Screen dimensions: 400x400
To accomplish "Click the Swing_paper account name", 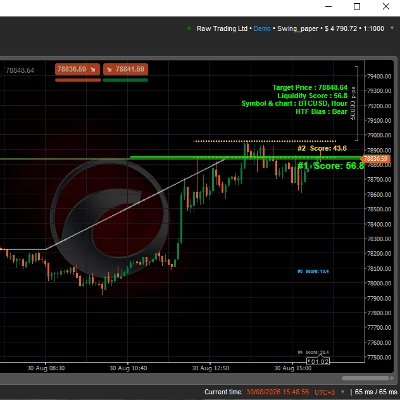I will pyautogui.click(x=298, y=29).
